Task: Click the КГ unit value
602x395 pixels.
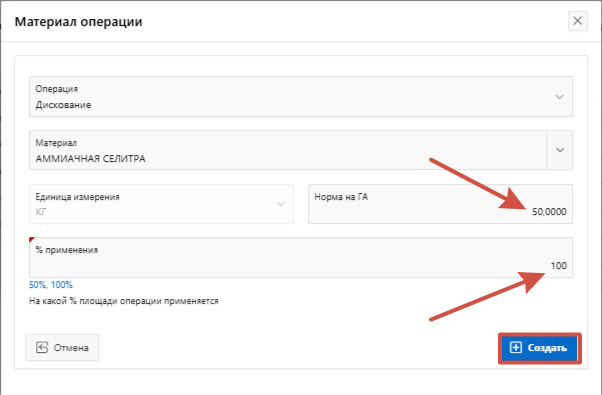Action: (41, 212)
